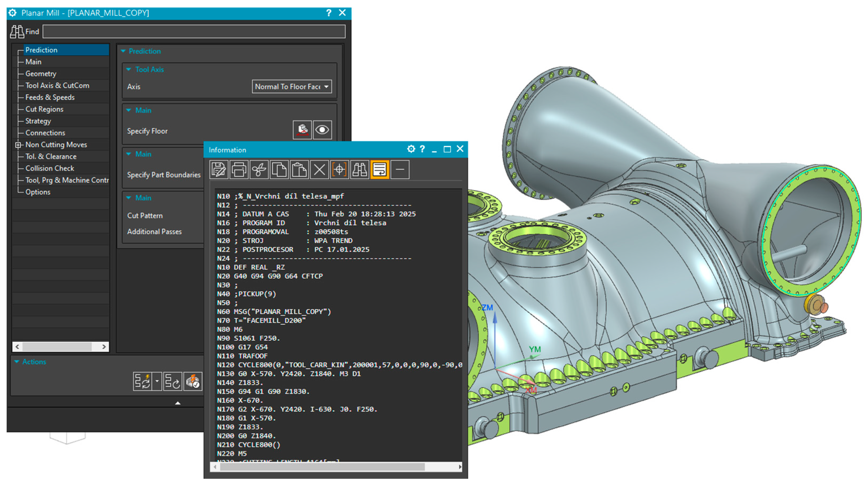Viewport: 868px width, 488px height.
Task: Select Collision Check in the navigation tree
Action: 50,168
